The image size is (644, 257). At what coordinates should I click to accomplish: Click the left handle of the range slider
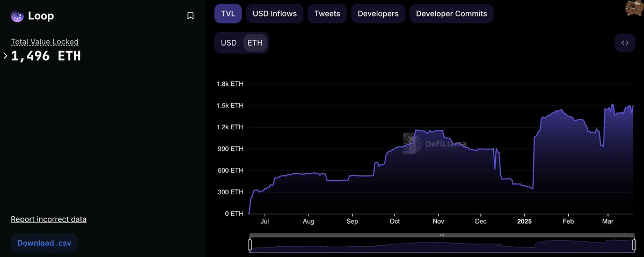[250, 245]
